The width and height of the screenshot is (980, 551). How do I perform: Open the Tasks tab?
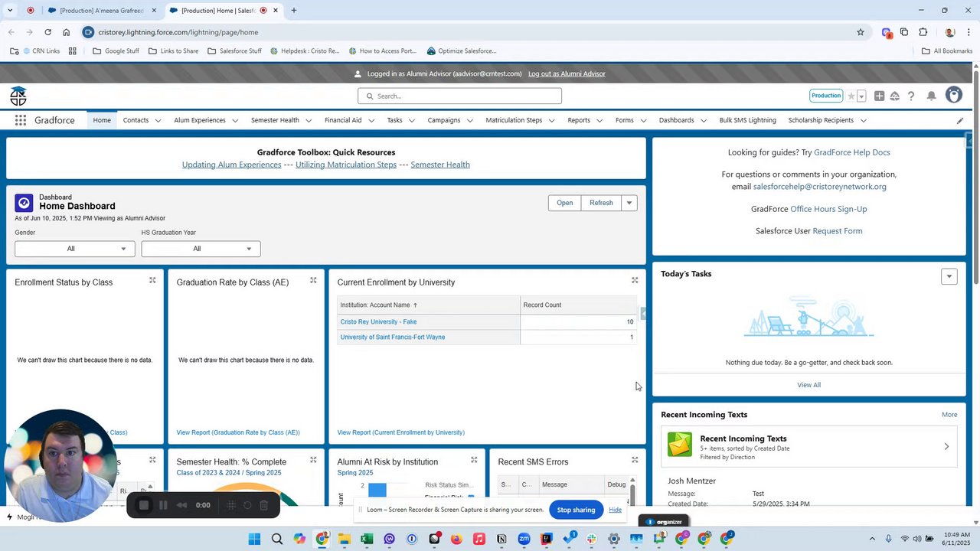pyautogui.click(x=394, y=120)
